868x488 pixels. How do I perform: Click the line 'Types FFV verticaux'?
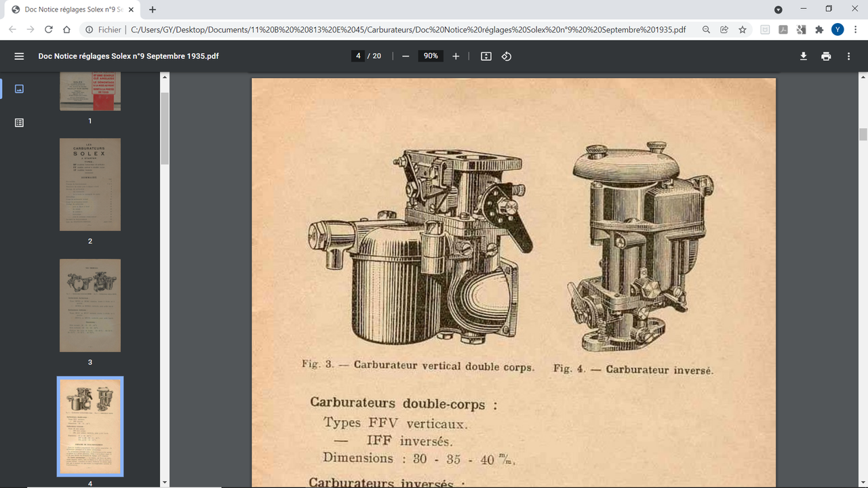point(395,424)
